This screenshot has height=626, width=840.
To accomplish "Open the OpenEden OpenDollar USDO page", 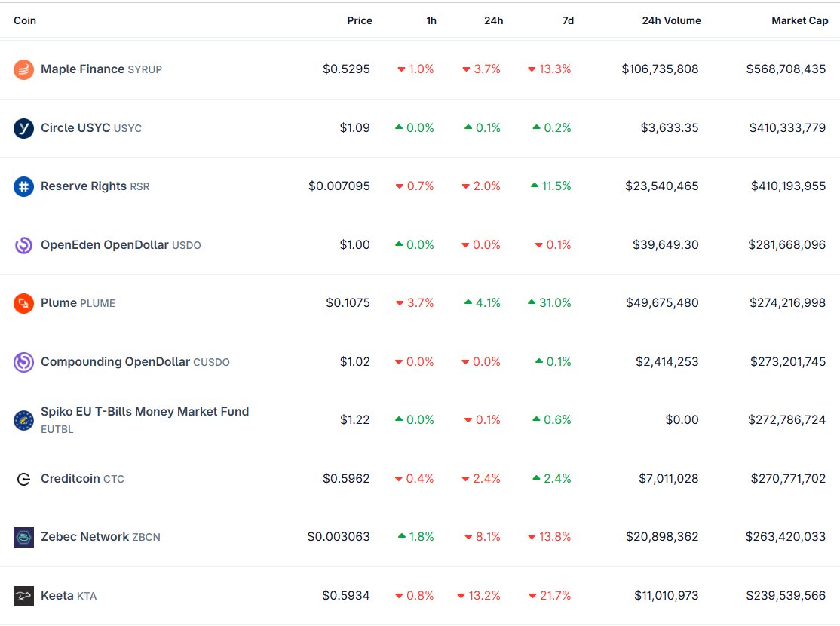I will (x=121, y=245).
